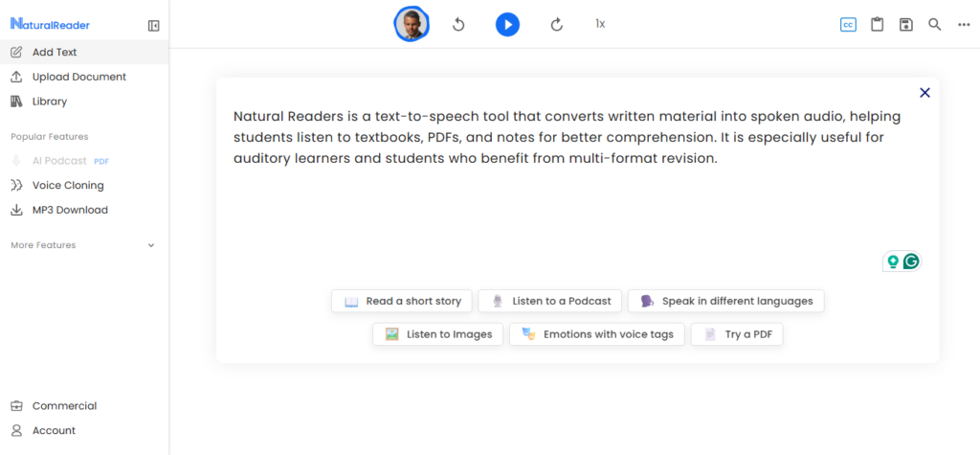Open the Account page
The width and height of the screenshot is (980, 455).
pos(84,431)
